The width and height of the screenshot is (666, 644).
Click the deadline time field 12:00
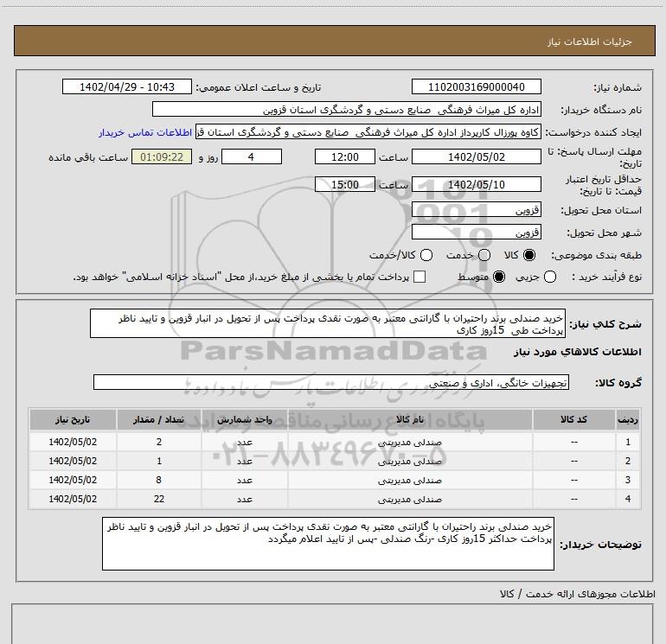[x=345, y=156]
